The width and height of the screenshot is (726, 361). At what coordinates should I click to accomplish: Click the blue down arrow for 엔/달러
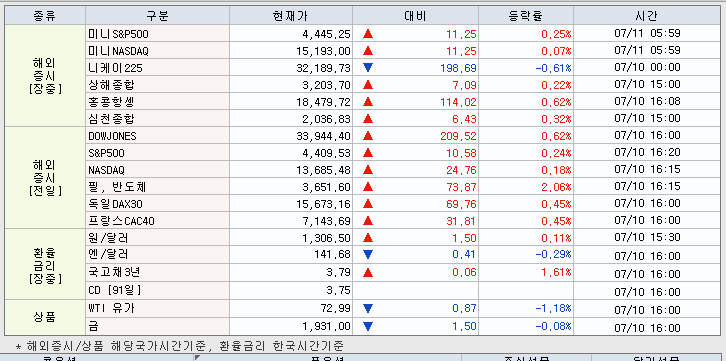click(368, 255)
